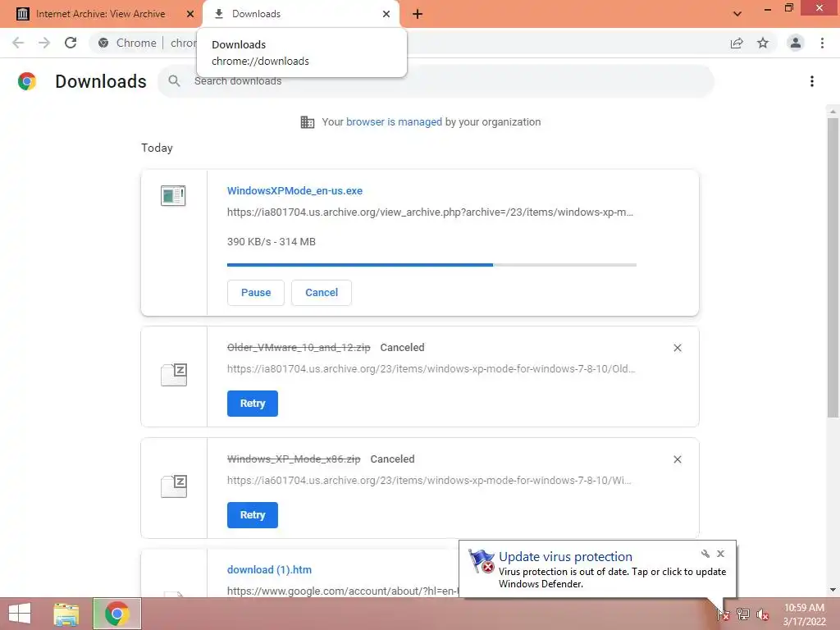Open notification options wrench icon
Image resolution: width=840 pixels, height=630 pixels.
[705, 554]
